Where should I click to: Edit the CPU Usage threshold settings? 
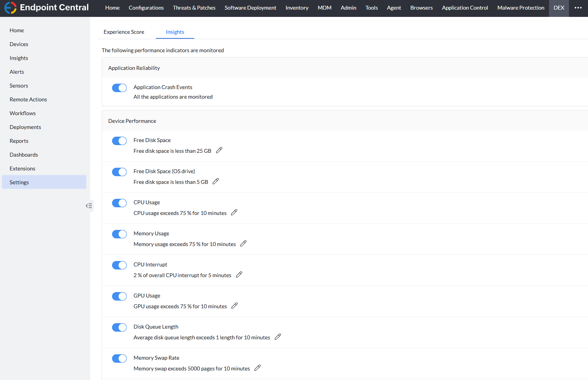pyautogui.click(x=234, y=212)
